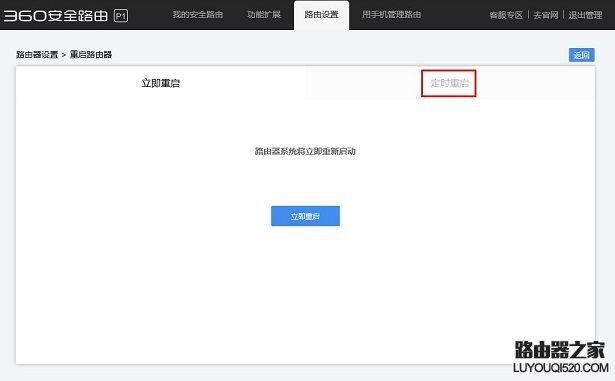Screen dimensions: 615x381
Task: Click the 重启路由器 breadcrumb text
Action: tap(91, 55)
